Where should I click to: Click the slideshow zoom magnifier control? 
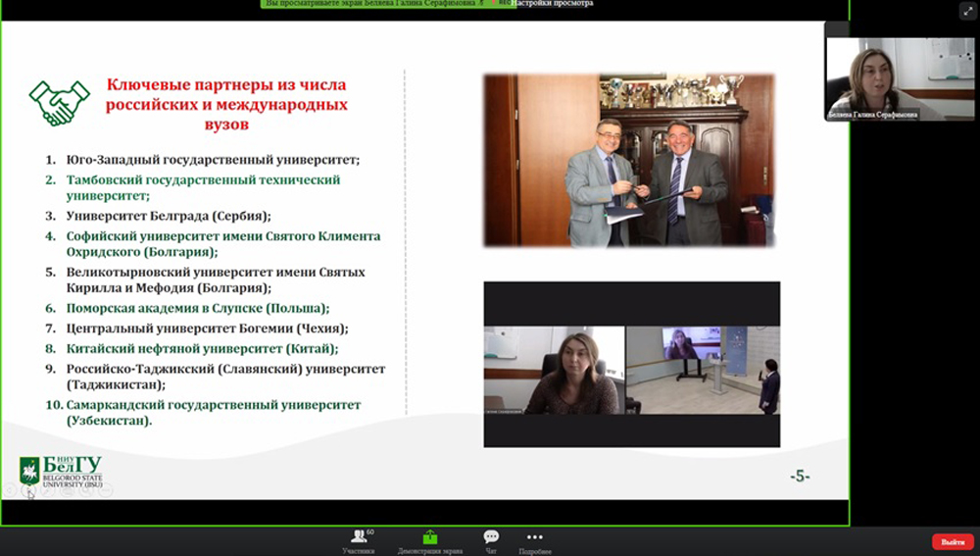(86, 489)
